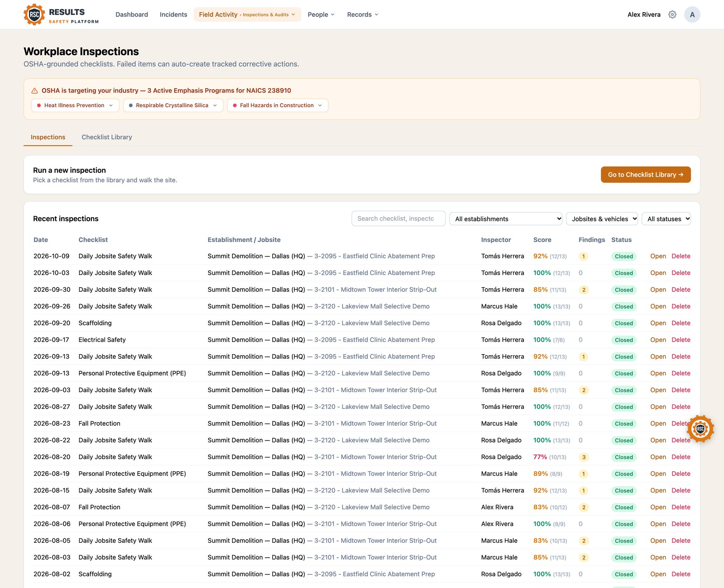Expand the Respirable Crystalline Silica program

173,105
